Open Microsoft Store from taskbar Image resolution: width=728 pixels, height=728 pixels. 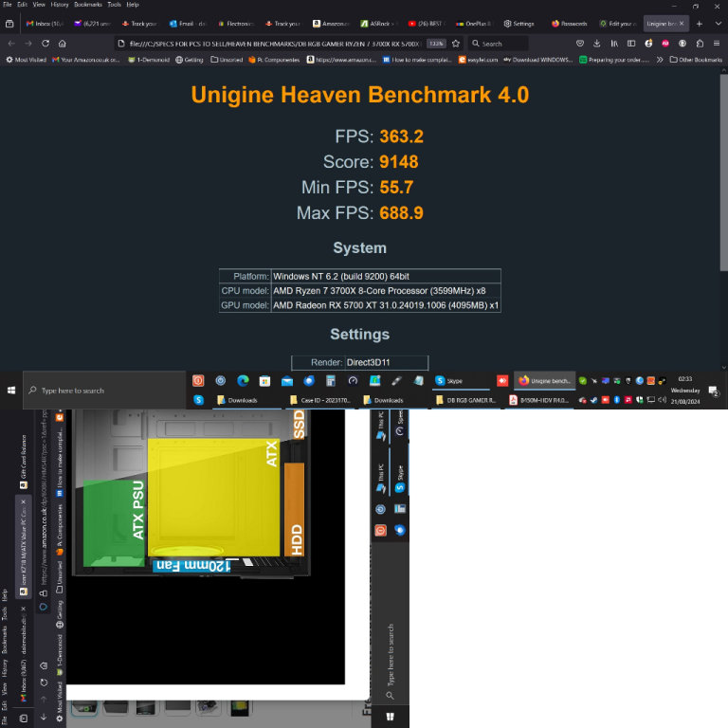coord(264,381)
